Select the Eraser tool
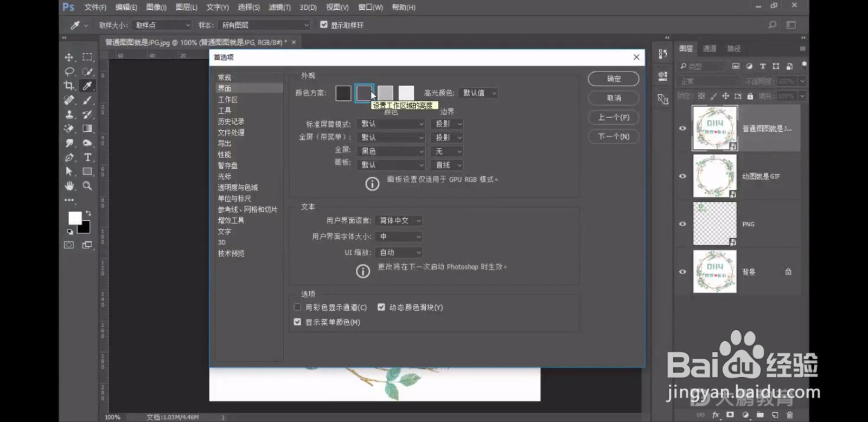 [69, 129]
